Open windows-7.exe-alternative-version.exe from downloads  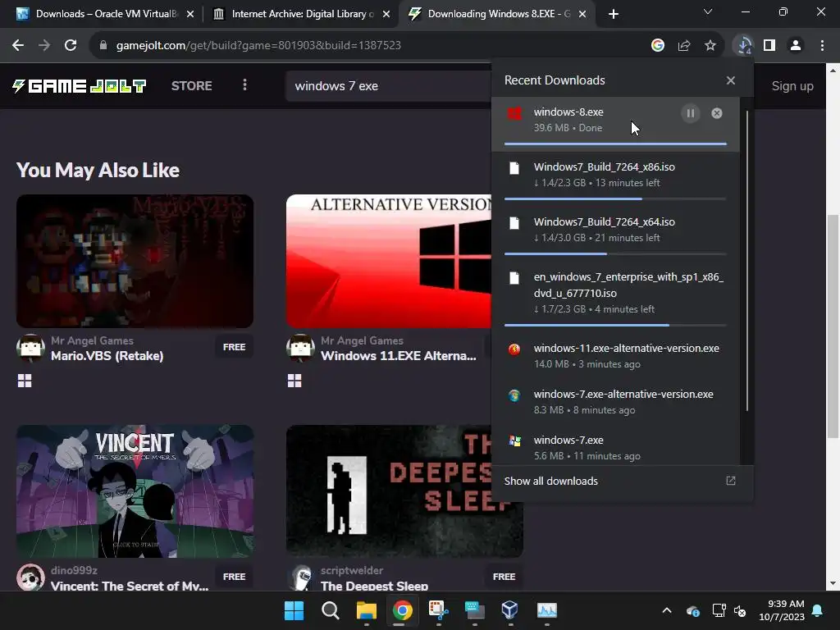pyautogui.click(x=615, y=402)
